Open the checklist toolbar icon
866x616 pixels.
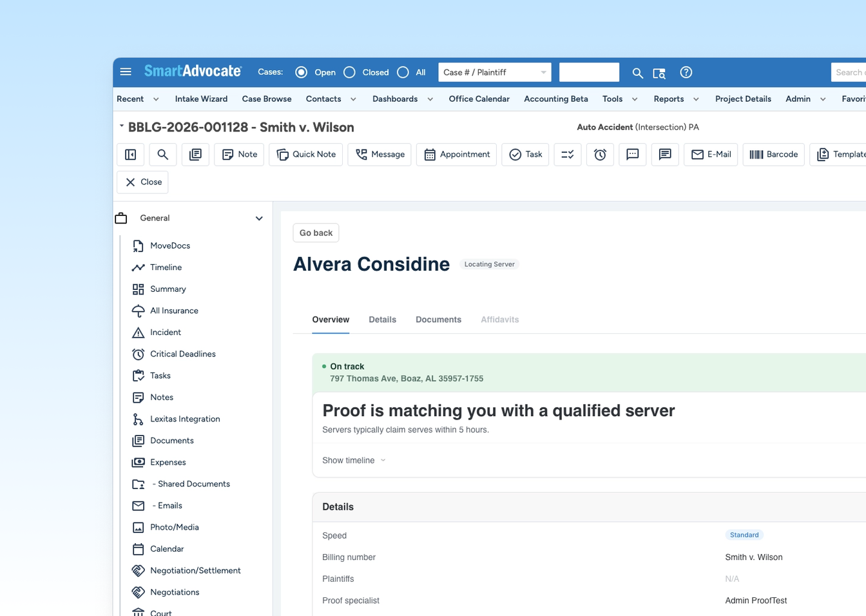coord(568,155)
